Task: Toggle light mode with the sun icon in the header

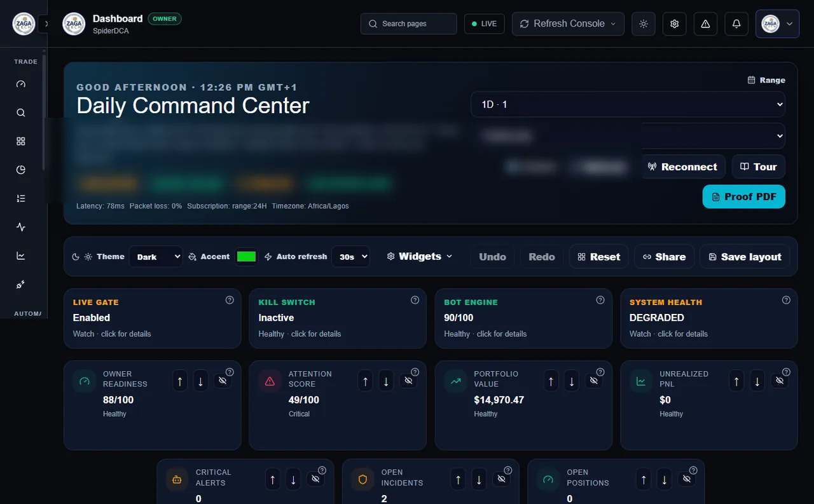Action: click(x=644, y=24)
